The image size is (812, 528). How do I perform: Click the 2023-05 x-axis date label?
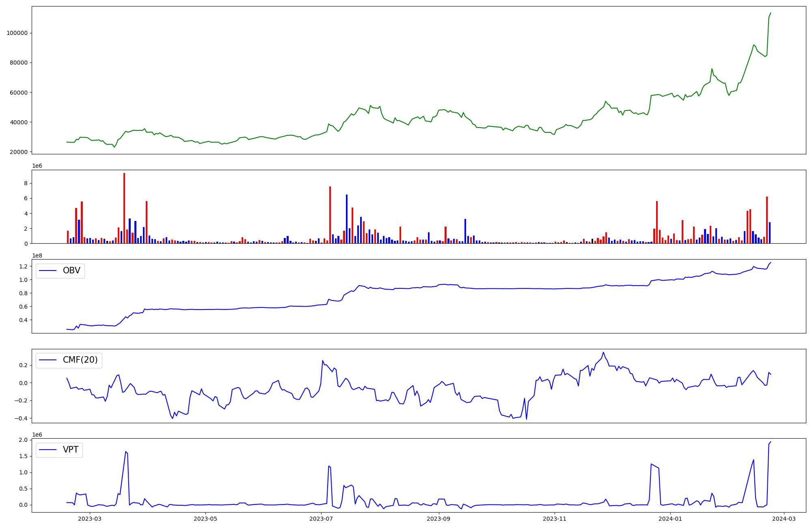tap(205, 519)
